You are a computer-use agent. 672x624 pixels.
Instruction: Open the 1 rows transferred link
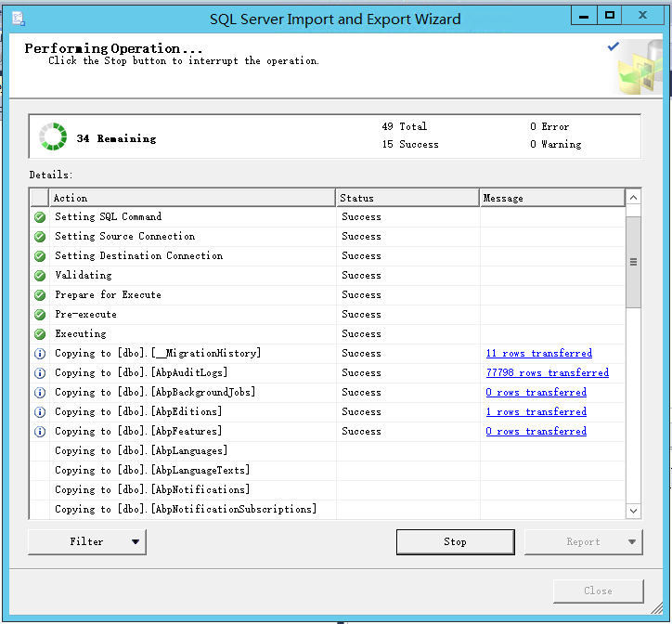[x=536, y=411]
